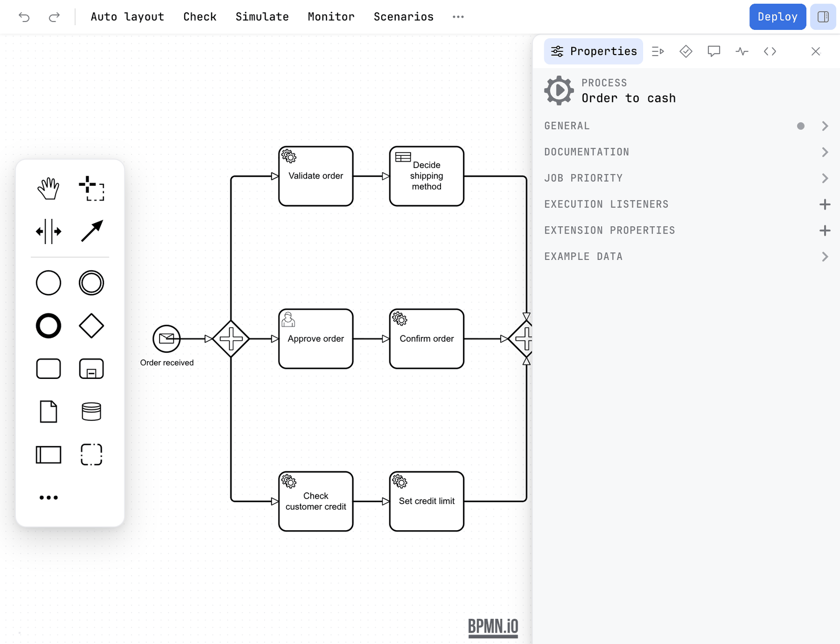Expand the Example Data section

pos(687,257)
